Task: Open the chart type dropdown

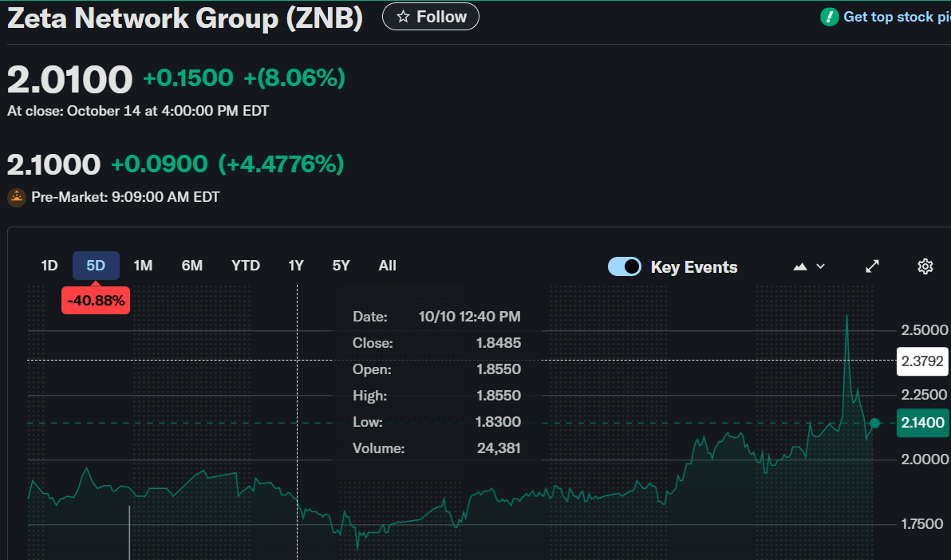Action: pyautogui.click(x=809, y=266)
